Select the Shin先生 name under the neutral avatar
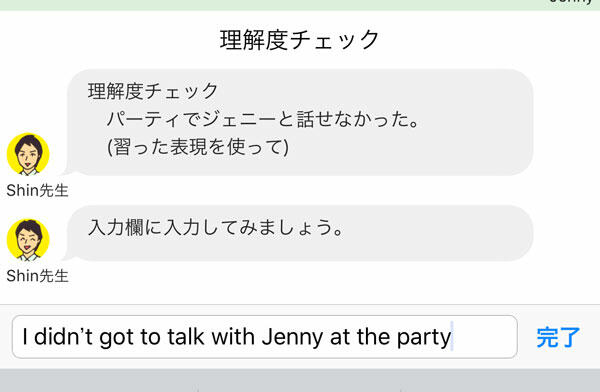Viewport: 600px width, 392px height. 38,190
